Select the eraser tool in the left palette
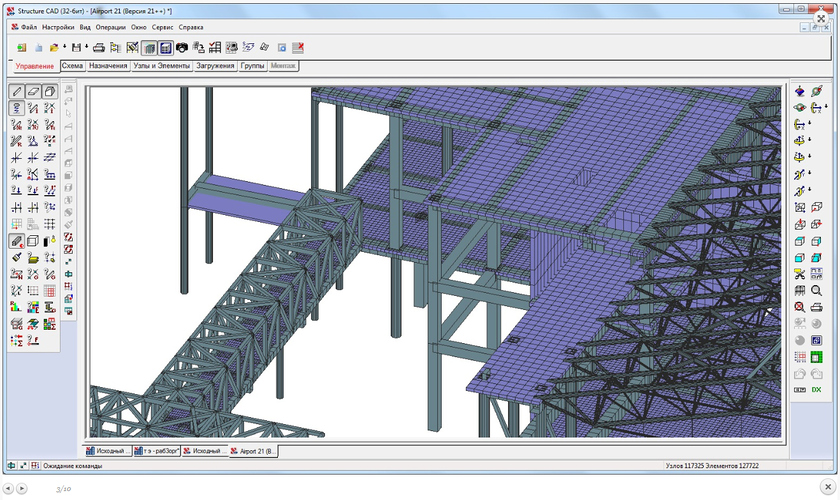 (x=33, y=92)
